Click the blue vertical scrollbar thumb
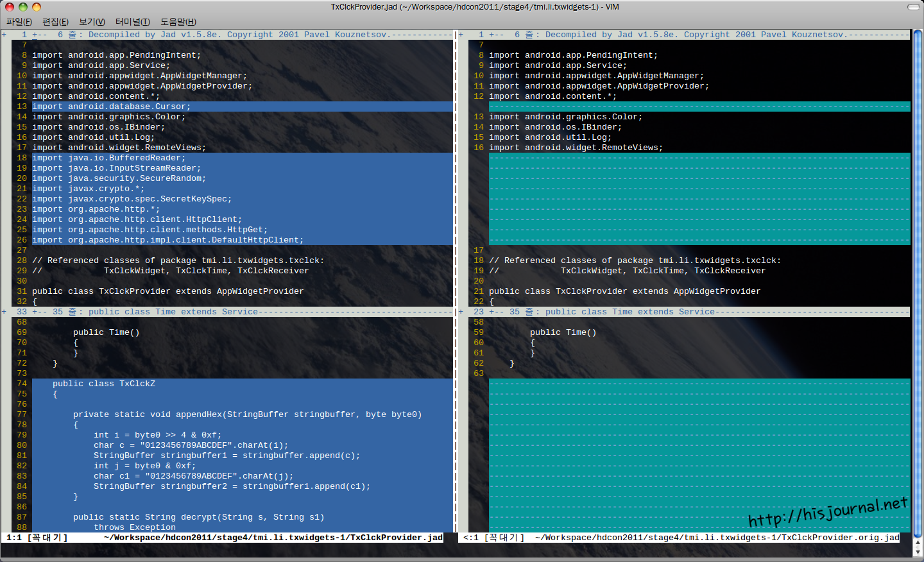Image resolution: width=924 pixels, height=562 pixels. 918,282
